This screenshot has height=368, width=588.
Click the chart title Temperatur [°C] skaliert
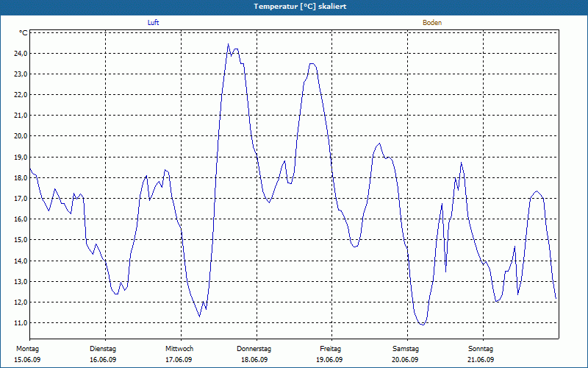[x=300, y=7]
